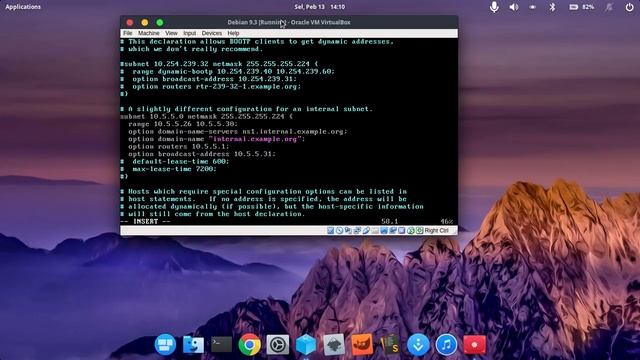Click the audio status icon in VirtualBox
This screenshot has width=640, height=360.
[x=348, y=231]
